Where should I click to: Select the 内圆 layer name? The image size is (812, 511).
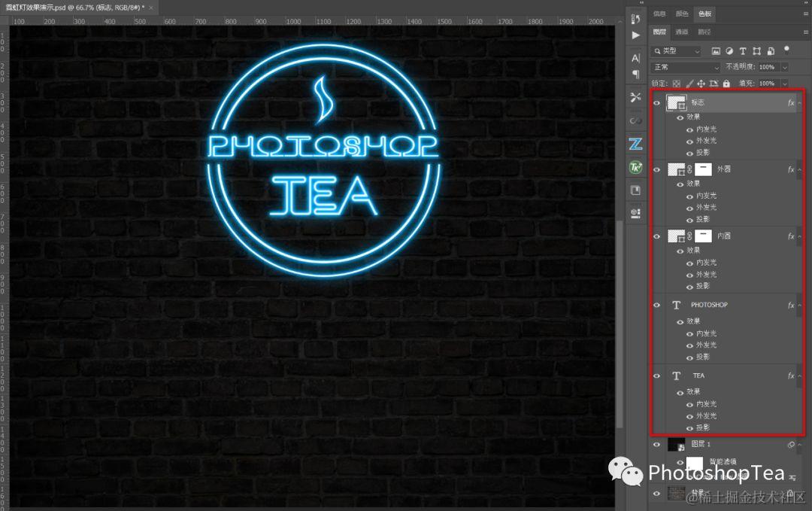(723, 236)
